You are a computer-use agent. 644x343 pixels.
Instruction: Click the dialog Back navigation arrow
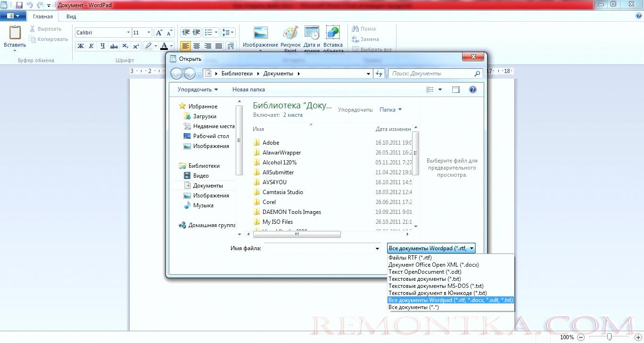tap(176, 73)
